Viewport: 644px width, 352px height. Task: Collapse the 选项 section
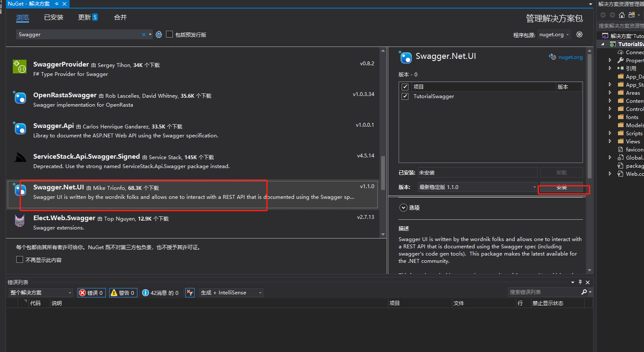[403, 207]
